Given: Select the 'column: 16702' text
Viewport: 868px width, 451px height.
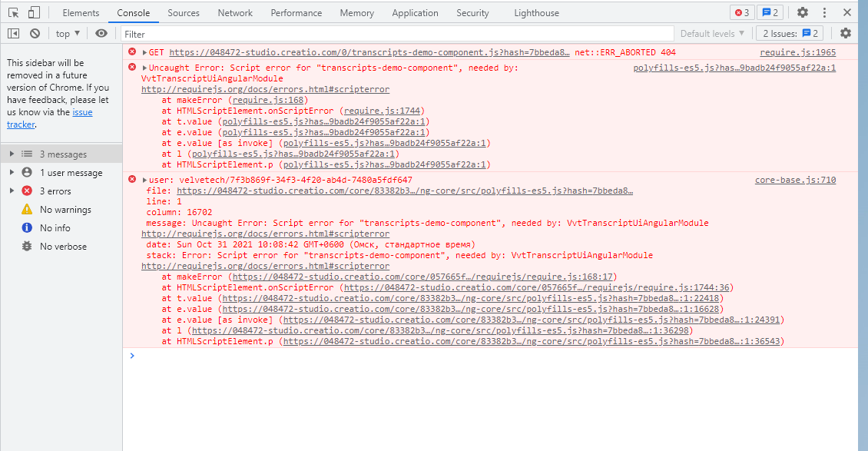Looking at the screenshot, I should tap(179, 213).
